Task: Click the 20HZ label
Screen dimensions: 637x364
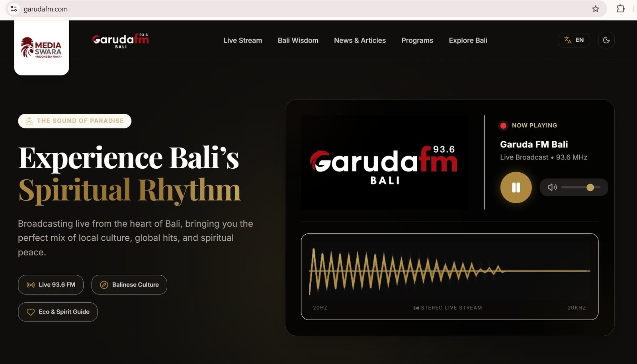Action: coord(320,308)
